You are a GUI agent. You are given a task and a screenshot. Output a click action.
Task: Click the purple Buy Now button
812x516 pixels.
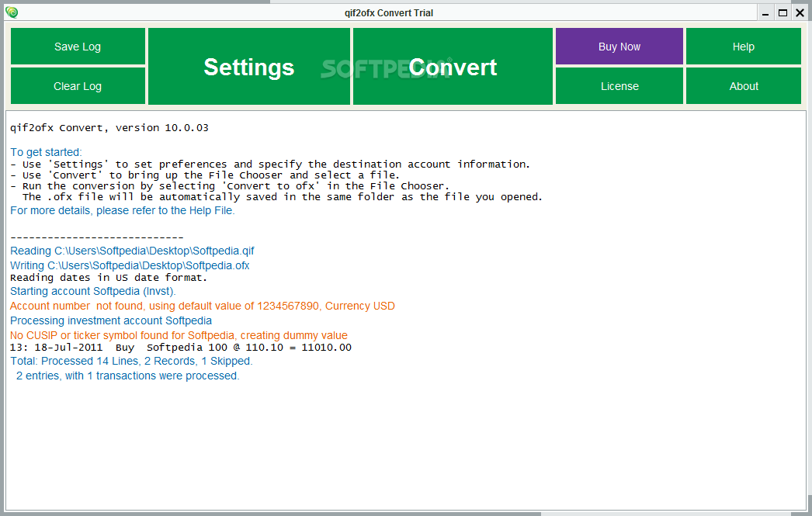pos(619,47)
